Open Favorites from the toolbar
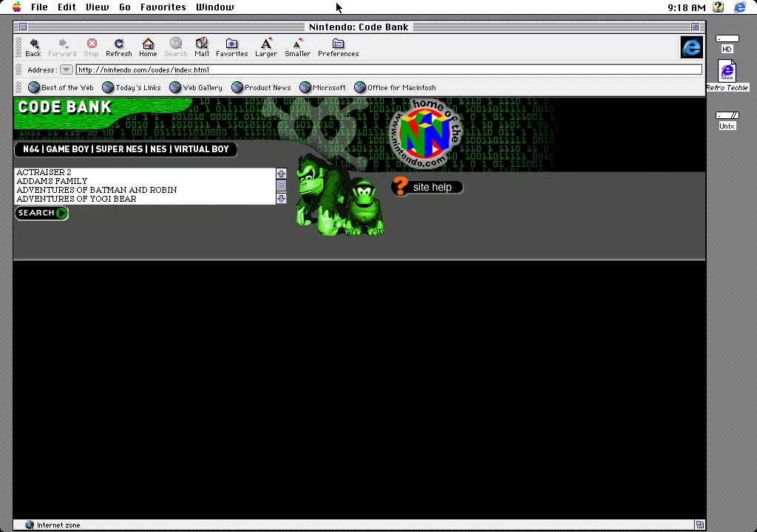757x532 pixels. [231, 47]
